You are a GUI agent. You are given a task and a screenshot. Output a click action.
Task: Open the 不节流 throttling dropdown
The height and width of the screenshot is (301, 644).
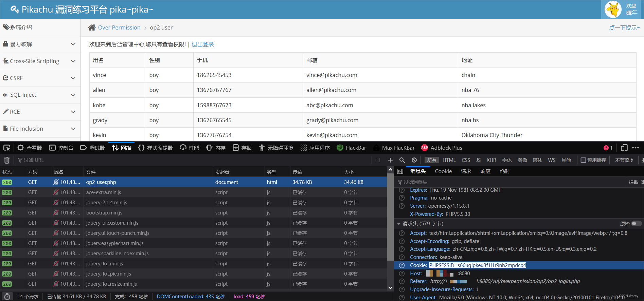tap(624, 160)
